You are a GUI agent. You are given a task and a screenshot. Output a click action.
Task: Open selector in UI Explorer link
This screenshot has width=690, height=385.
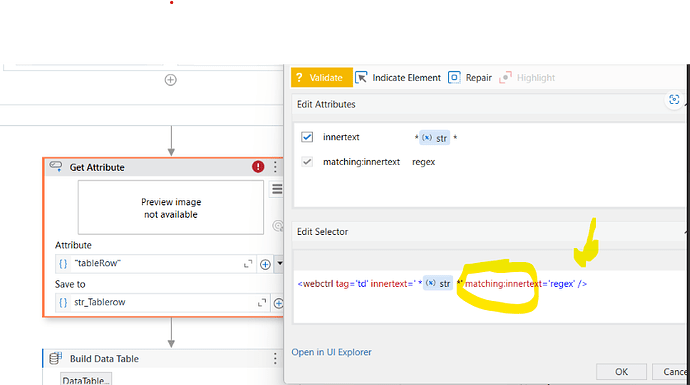click(x=331, y=352)
